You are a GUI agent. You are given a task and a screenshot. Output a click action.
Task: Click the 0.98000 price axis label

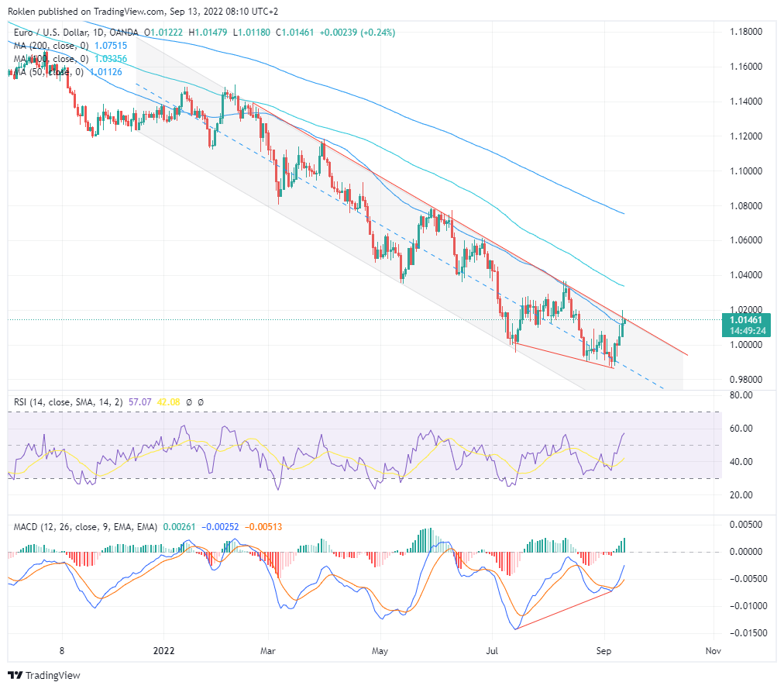click(746, 379)
